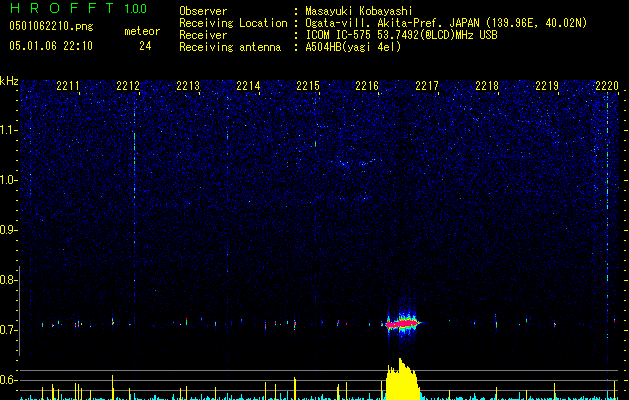Image resolution: width=629 pixels, height=400 pixels.
Task: Click the 1.0 kHz frequency axis label
Action: pos(8,180)
